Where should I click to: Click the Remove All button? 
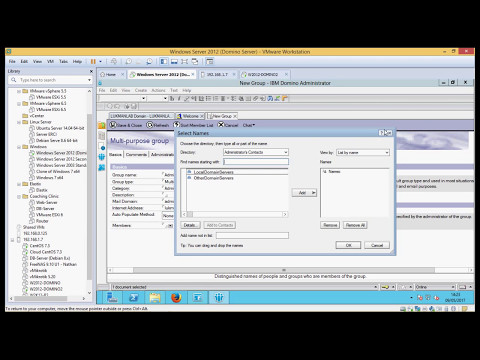(355, 225)
